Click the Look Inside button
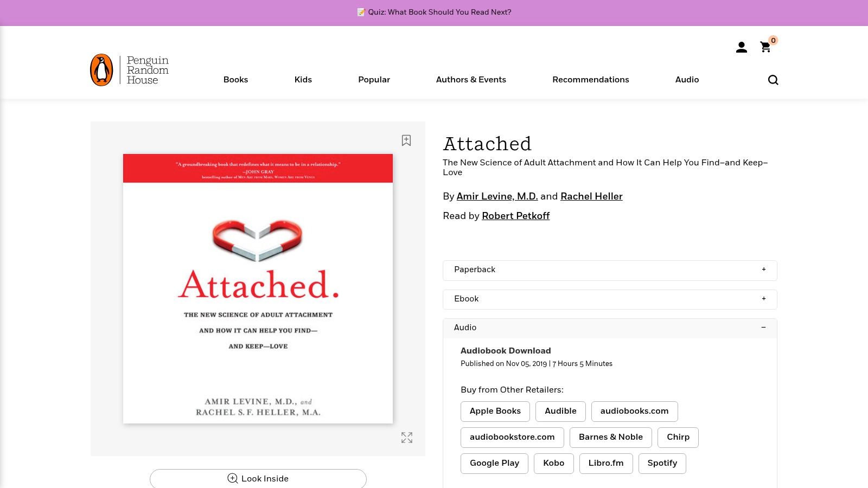The height and width of the screenshot is (488, 868). (258, 479)
